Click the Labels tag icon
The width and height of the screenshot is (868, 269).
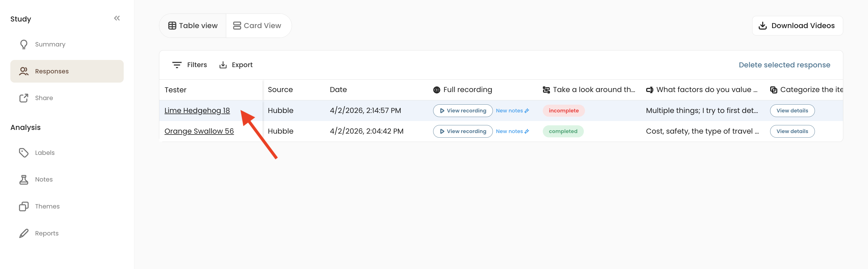24,153
